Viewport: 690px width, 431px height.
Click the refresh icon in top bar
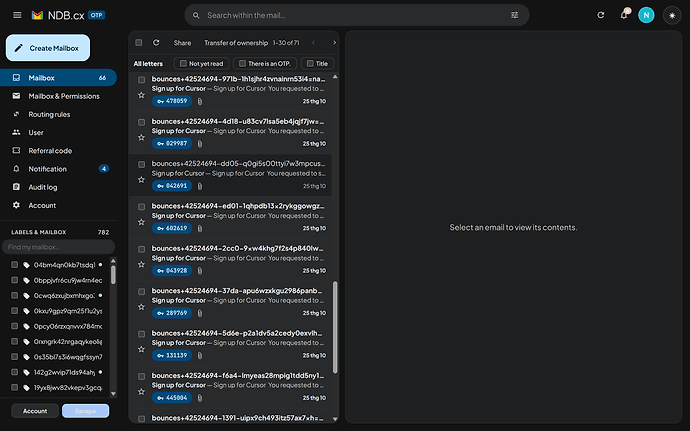point(601,15)
